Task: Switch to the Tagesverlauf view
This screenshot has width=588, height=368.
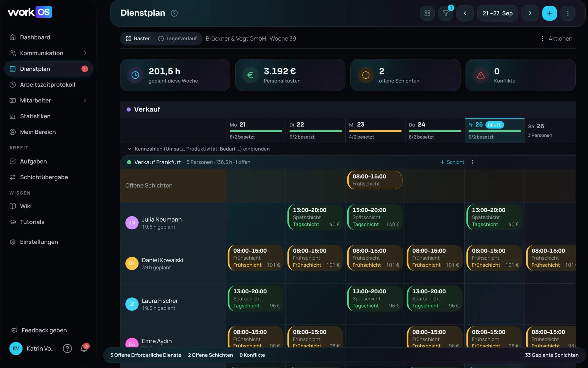Action: point(177,39)
